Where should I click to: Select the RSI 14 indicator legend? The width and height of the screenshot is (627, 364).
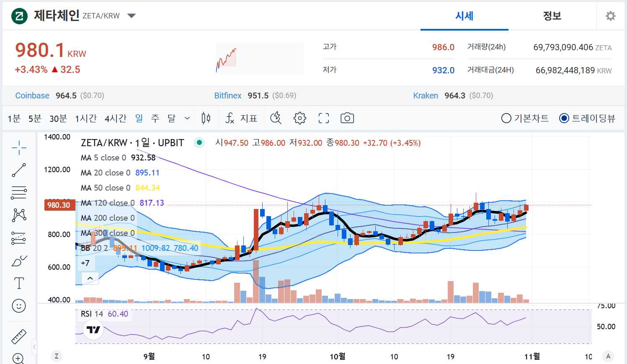point(104,314)
